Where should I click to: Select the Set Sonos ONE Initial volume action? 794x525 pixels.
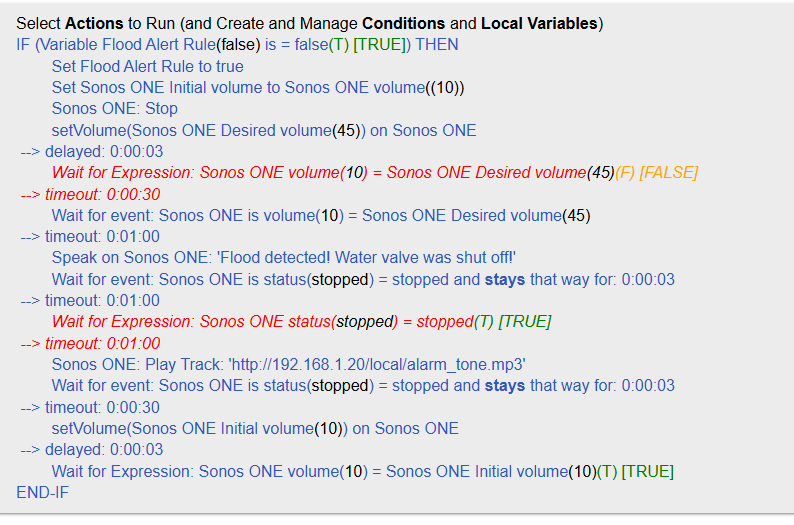(x=258, y=87)
